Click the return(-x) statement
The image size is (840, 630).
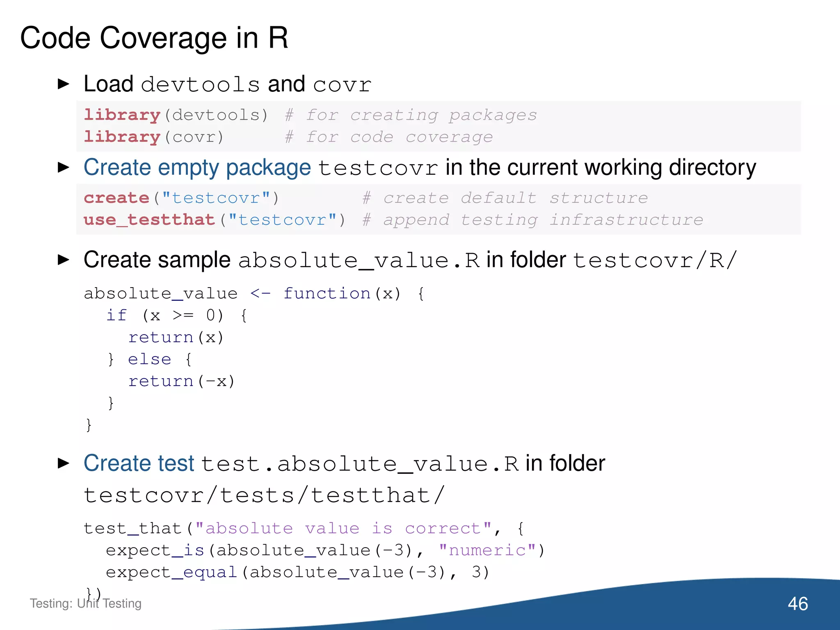tap(181, 381)
